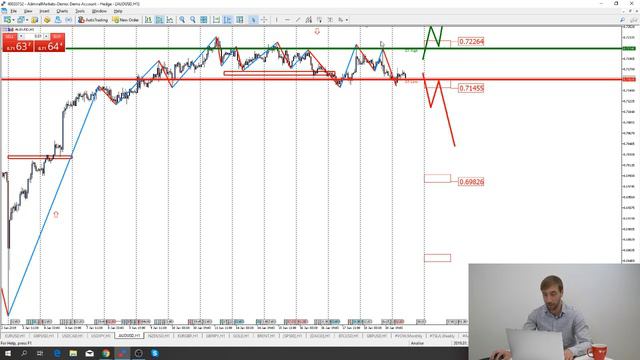This screenshot has height=360, width=640.
Task: Click the gold MetaEditor toolbar icon
Action: (x=47, y=20)
